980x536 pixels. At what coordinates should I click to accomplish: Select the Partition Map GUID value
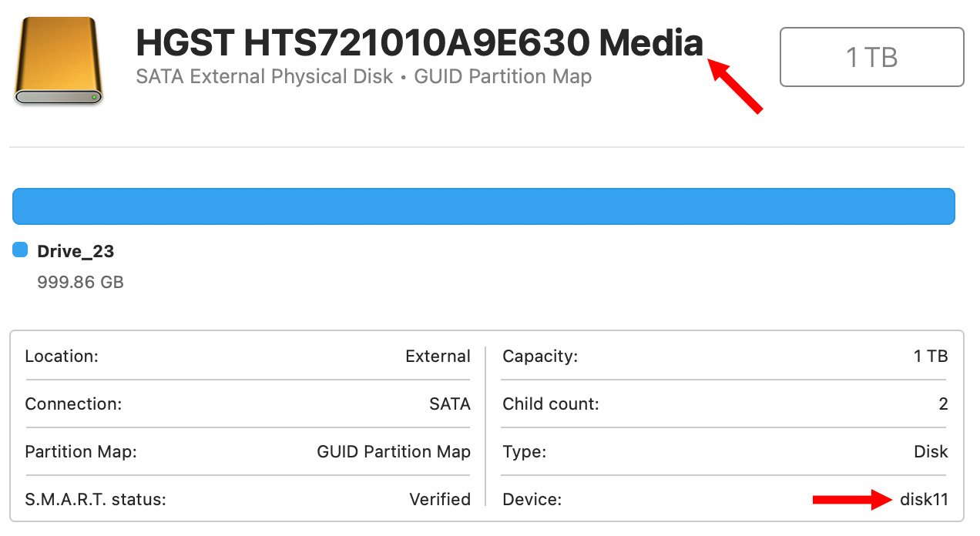coord(394,452)
